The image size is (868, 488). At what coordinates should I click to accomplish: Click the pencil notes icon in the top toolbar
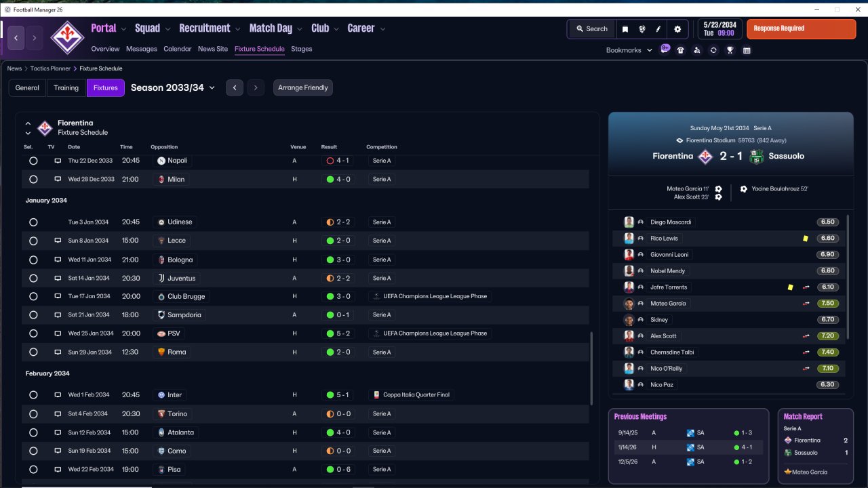[658, 29]
